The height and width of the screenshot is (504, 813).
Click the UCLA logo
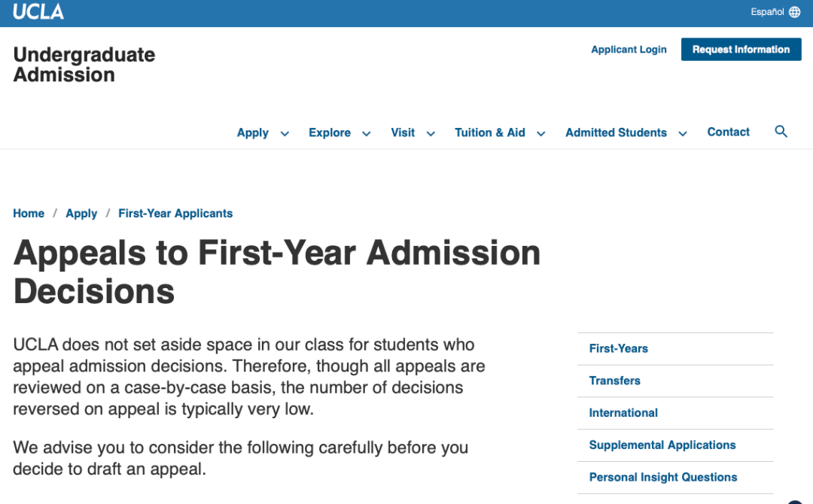pos(38,12)
